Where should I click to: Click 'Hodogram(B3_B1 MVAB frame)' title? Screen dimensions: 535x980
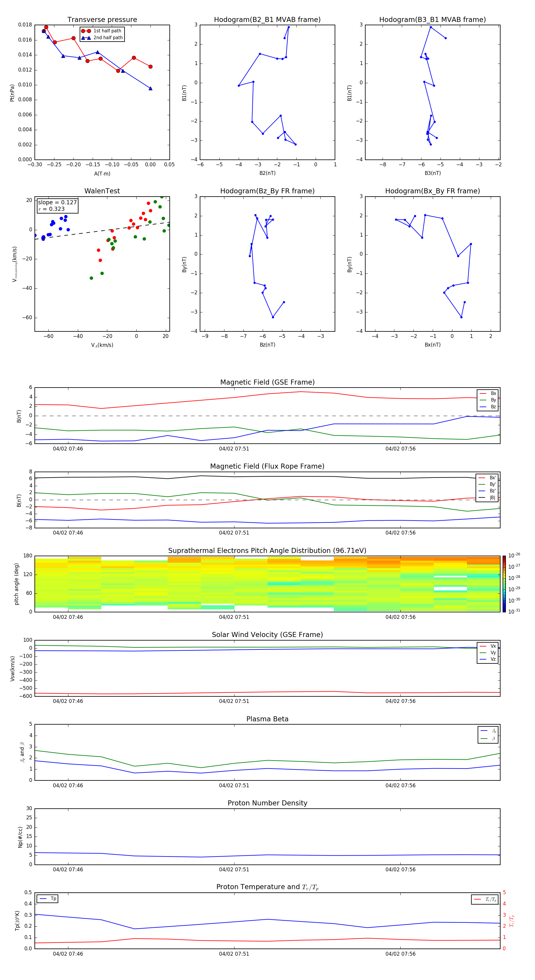point(432,20)
